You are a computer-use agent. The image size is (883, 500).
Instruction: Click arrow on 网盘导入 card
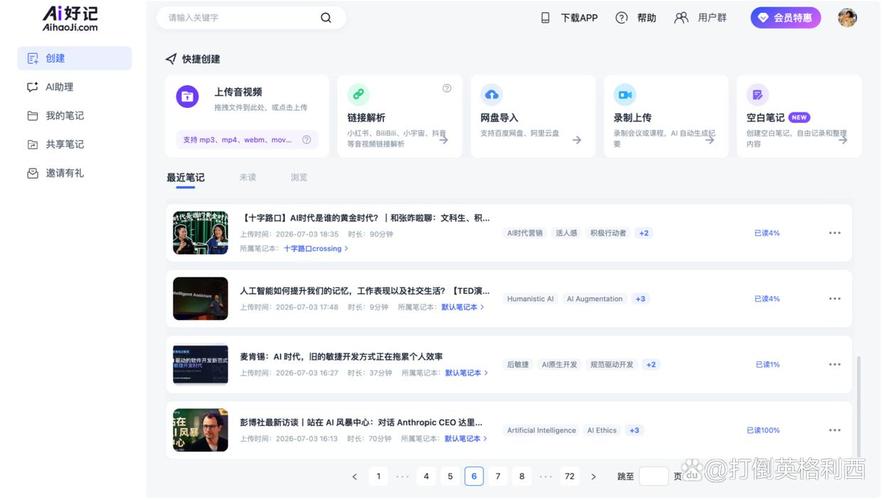(x=577, y=140)
